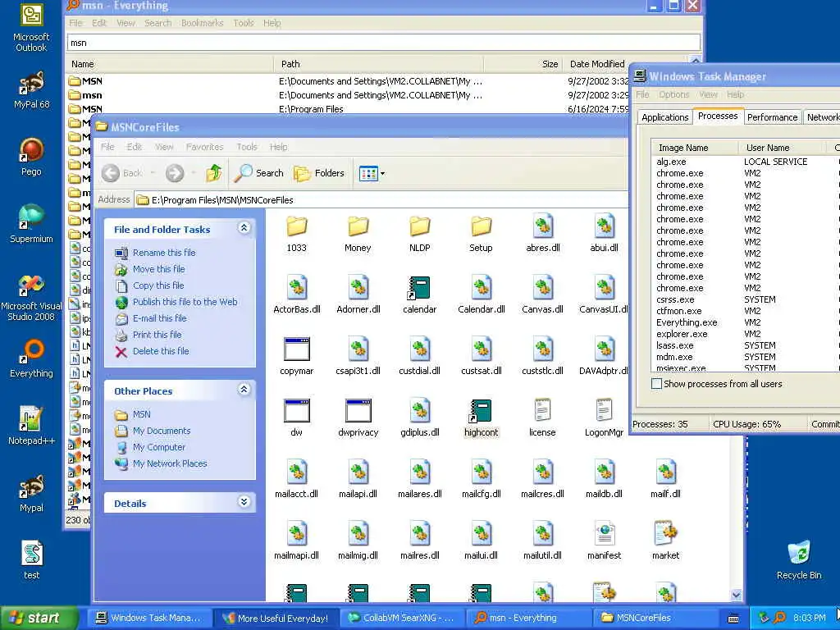Click Publish this file to the Web
Screen dimensions: 840x630
coord(185,302)
